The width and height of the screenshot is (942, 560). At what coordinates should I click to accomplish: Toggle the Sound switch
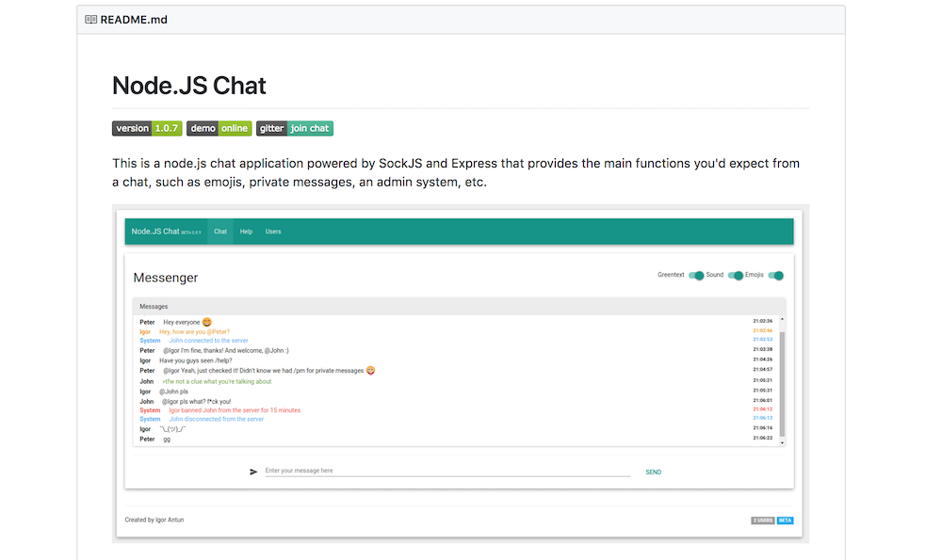[x=736, y=276]
